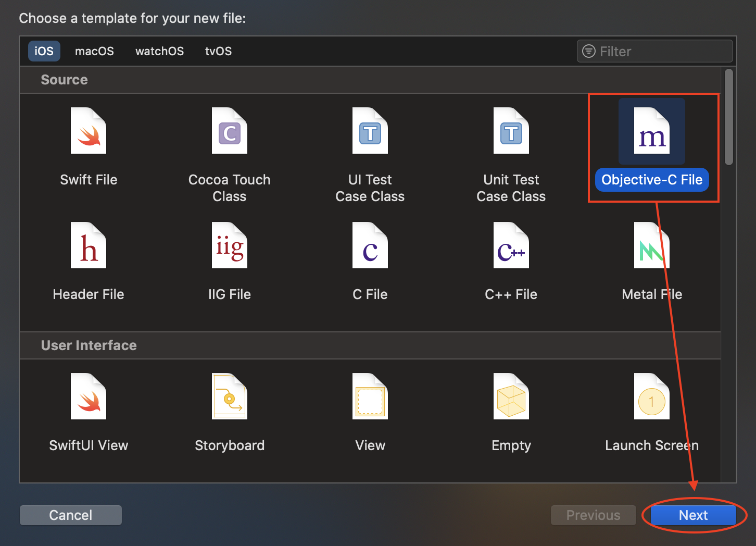Select the Header File template icon
The width and height of the screenshot is (756, 546).
coord(89,245)
